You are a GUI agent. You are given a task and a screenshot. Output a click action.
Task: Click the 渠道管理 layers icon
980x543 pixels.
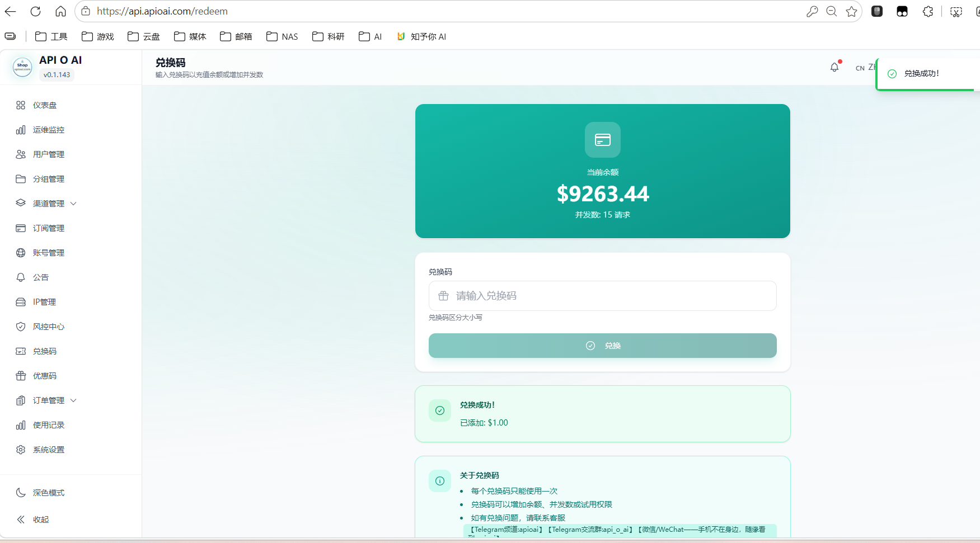(21, 204)
